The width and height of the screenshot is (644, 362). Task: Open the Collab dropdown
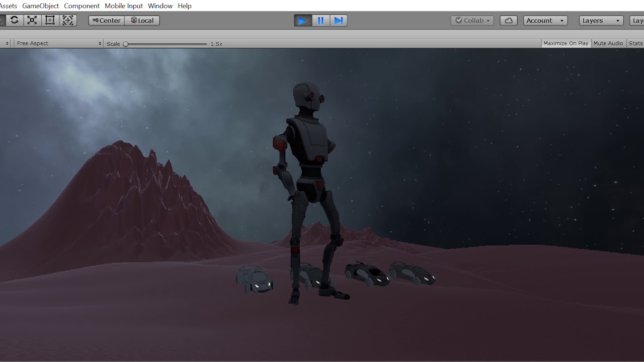coord(472,21)
